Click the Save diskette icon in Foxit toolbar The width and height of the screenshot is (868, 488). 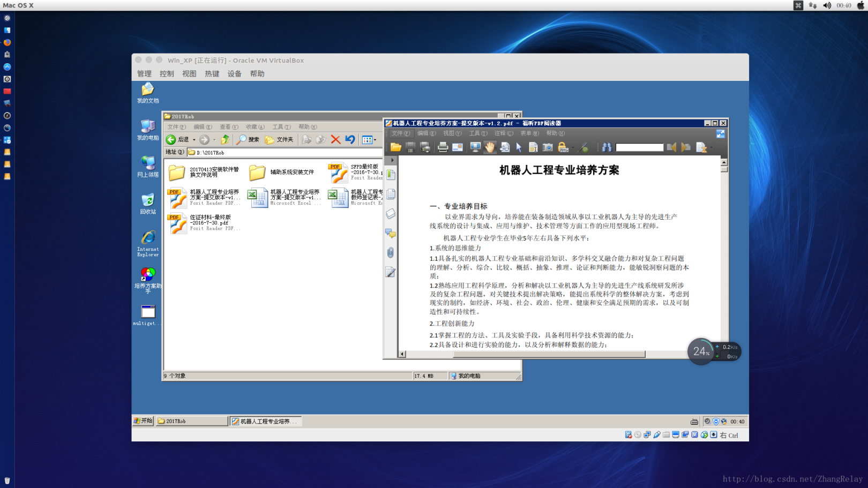tap(410, 147)
